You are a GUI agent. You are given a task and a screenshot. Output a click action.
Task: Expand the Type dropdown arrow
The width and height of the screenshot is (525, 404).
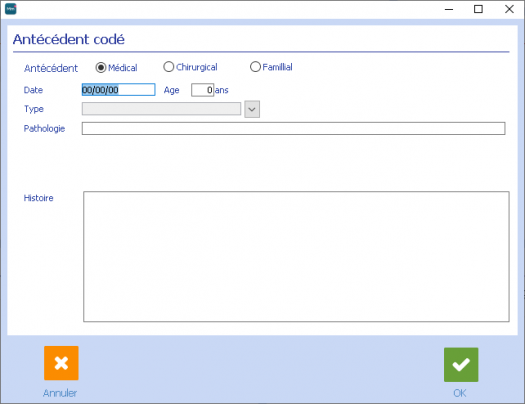tap(252, 109)
